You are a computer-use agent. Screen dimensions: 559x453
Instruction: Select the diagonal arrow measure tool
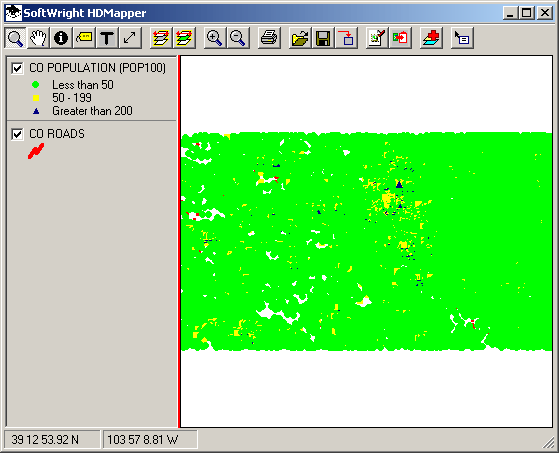[x=130, y=38]
